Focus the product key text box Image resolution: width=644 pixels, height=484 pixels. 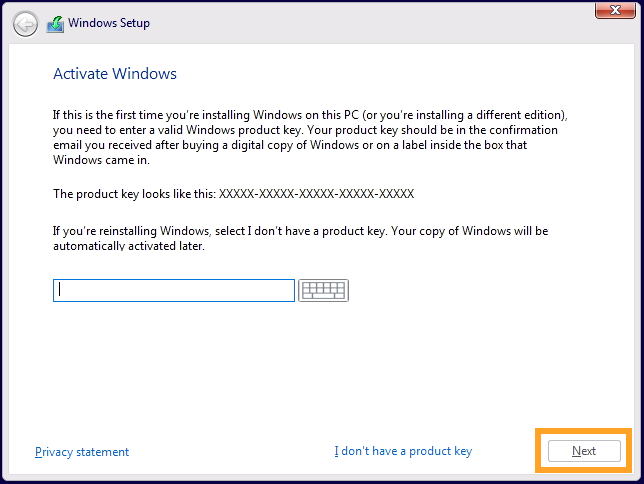pyautogui.click(x=174, y=290)
